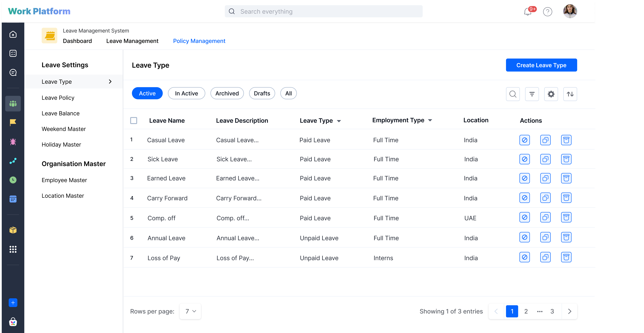Open Leave Policy in settings menu
Image resolution: width=644 pixels, height=333 pixels.
58,98
